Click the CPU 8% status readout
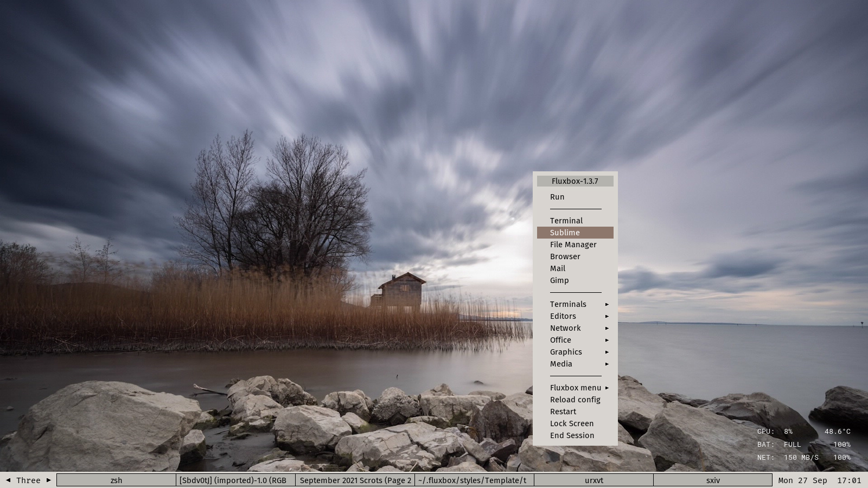The height and width of the screenshot is (488, 868). coord(775,432)
